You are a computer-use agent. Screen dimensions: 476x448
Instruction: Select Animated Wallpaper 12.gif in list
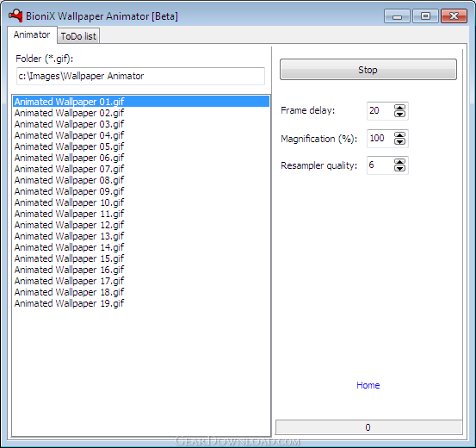69,225
